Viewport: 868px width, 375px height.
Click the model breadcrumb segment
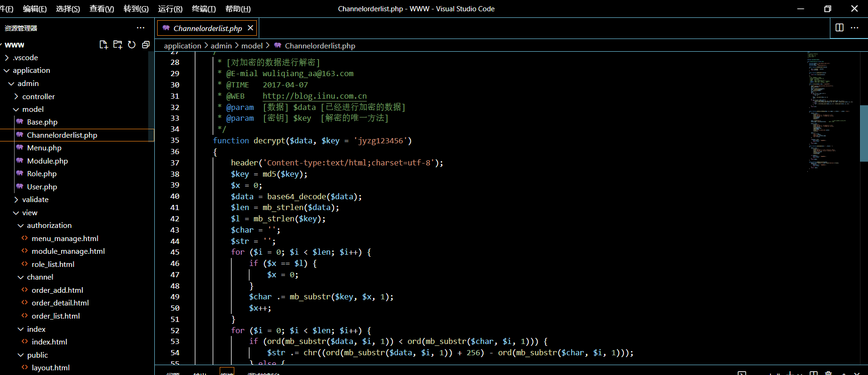[x=252, y=46]
